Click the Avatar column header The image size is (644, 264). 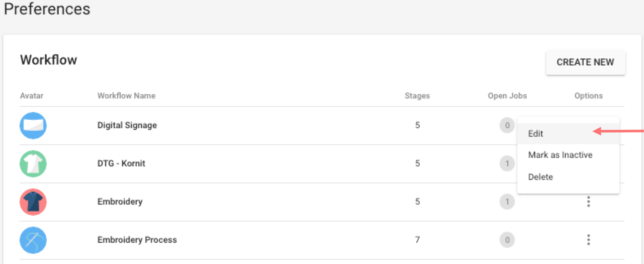31,95
